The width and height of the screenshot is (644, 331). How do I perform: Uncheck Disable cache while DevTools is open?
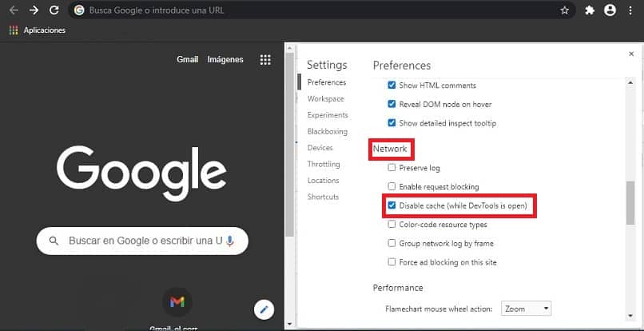pyautogui.click(x=392, y=205)
